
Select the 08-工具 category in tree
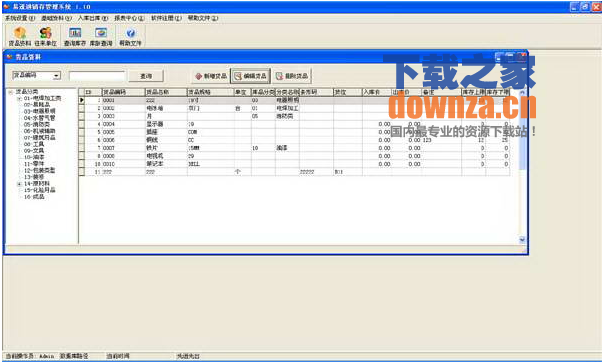tap(34, 144)
